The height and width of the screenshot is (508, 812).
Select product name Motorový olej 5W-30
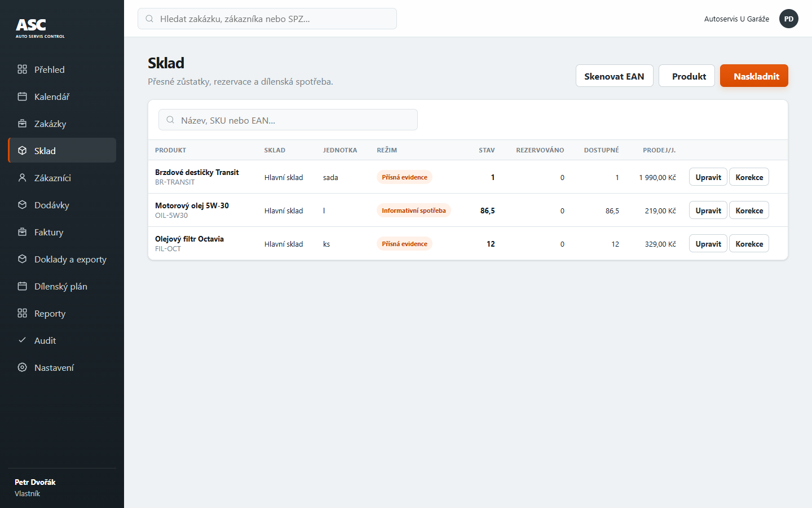192,205
